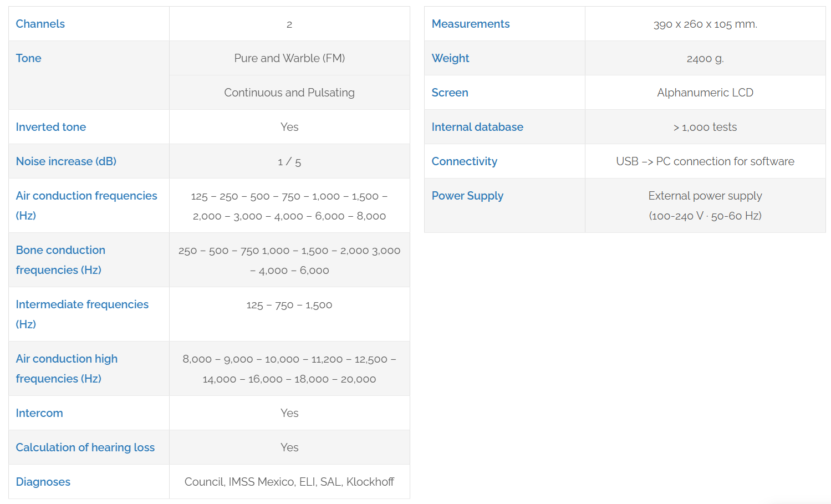This screenshot has height=504, width=831.
Task: Click the Continuous and Pulsating cell
Action: [x=289, y=93]
